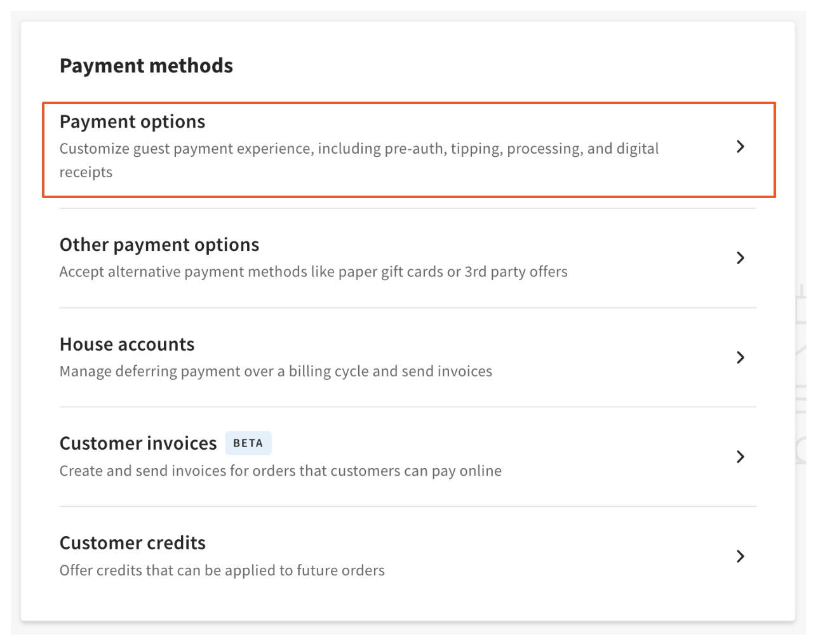Click the BETA badge next to Customer invoices
This screenshot has width=818, height=644.
248,443
